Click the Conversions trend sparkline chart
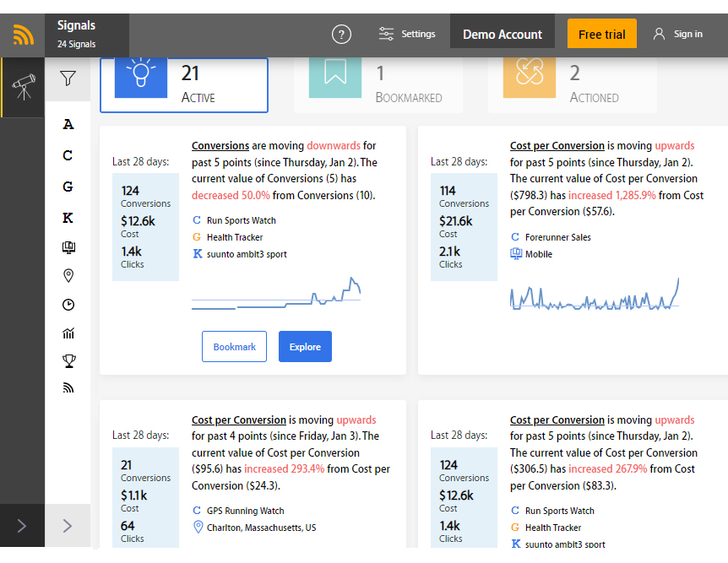Image resolution: width=728 pixels, height=563 pixels. tap(276, 294)
